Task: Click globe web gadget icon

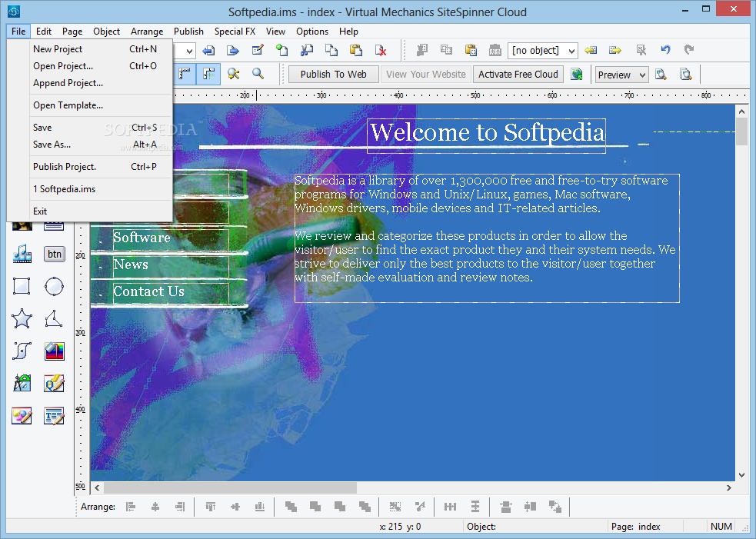Action: tap(577, 75)
